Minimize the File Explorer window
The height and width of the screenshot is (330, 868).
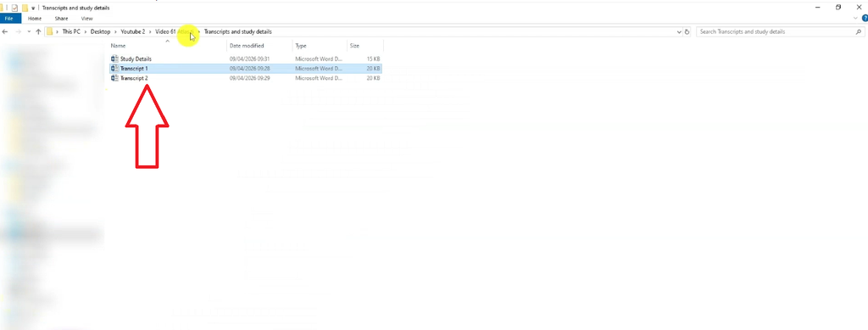[x=818, y=7]
